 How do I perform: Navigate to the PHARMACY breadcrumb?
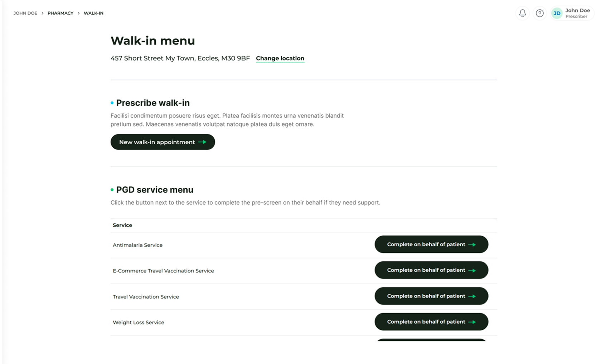pos(60,13)
